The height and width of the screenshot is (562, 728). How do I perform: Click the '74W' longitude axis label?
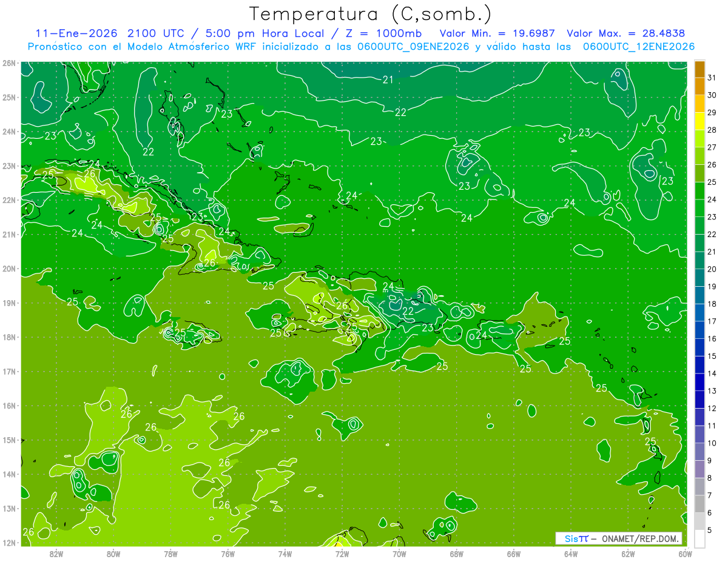285,554
